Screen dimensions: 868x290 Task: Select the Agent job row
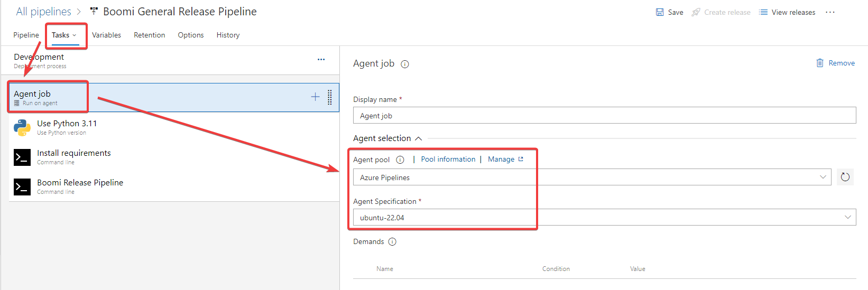(x=174, y=97)
